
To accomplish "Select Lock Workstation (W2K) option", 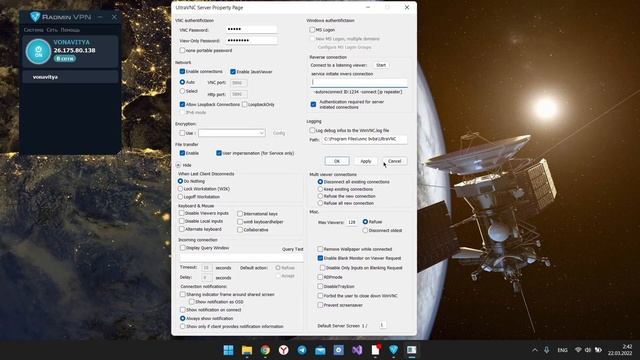I will [180, 189].
